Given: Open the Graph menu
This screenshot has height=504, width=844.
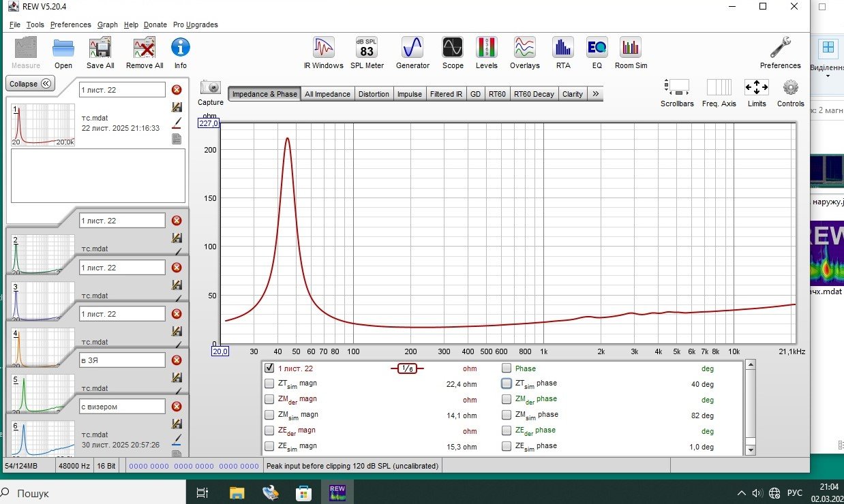Looking at the screenshot, I should (x=108, y=25).
